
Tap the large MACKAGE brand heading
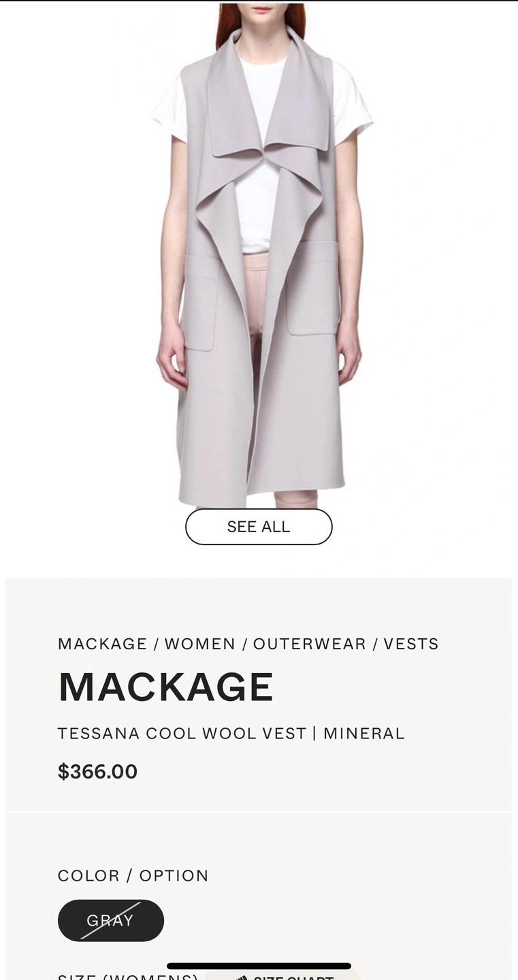click(x=166, y=687)
